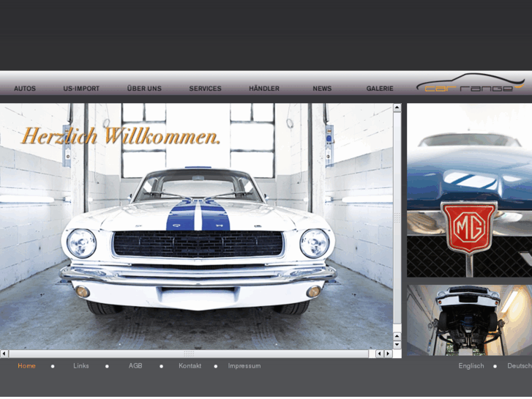The width and height of the screenshot is (532, 399).
Task: Switch language to Englisch
Action: (471, 366)
